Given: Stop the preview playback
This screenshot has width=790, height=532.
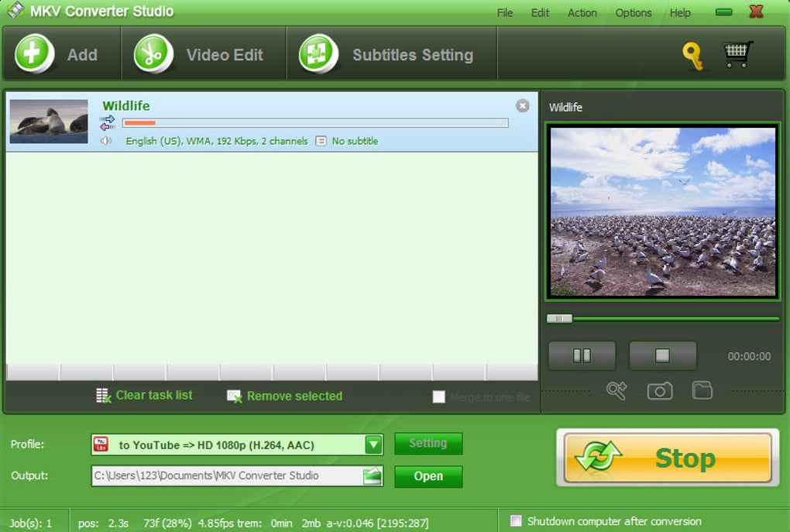Looking at the screenshot, I should 662,356.
